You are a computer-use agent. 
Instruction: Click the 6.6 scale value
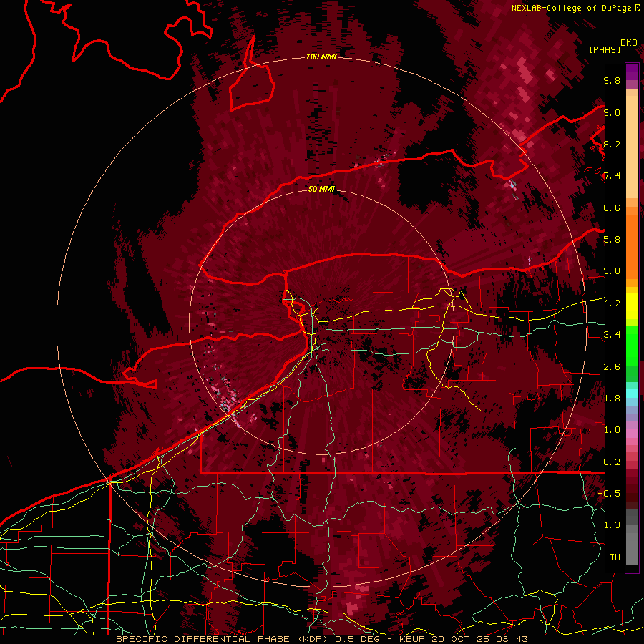coord(612,208)
